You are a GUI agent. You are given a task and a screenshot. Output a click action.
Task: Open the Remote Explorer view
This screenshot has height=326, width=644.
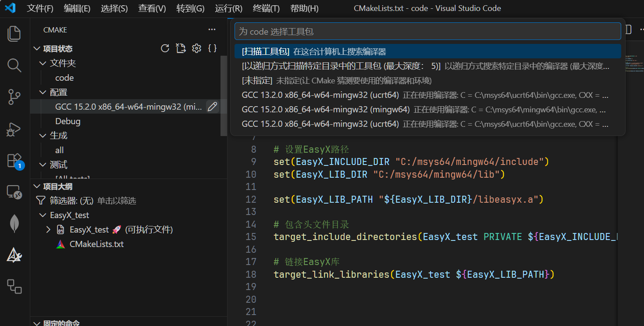[x=14, y=192]
